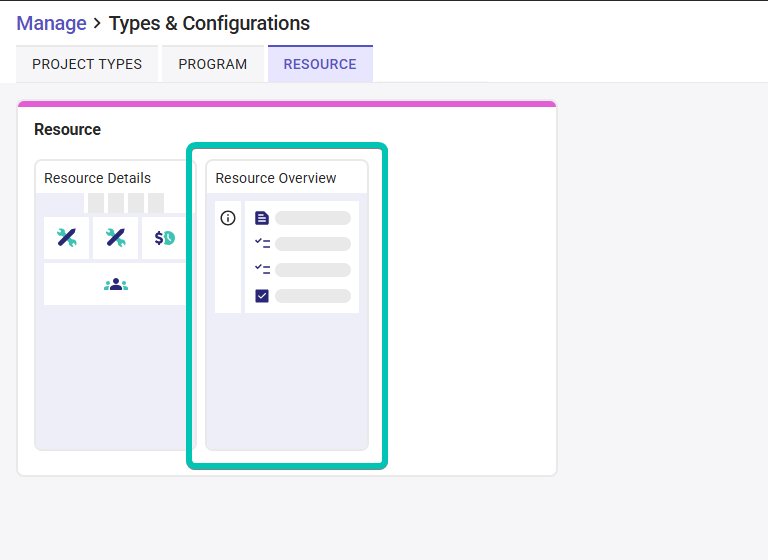768x560 pixels.
Task: Toggle the checked checkbox icon in Resource Overview
Action: tap(262, 296)
